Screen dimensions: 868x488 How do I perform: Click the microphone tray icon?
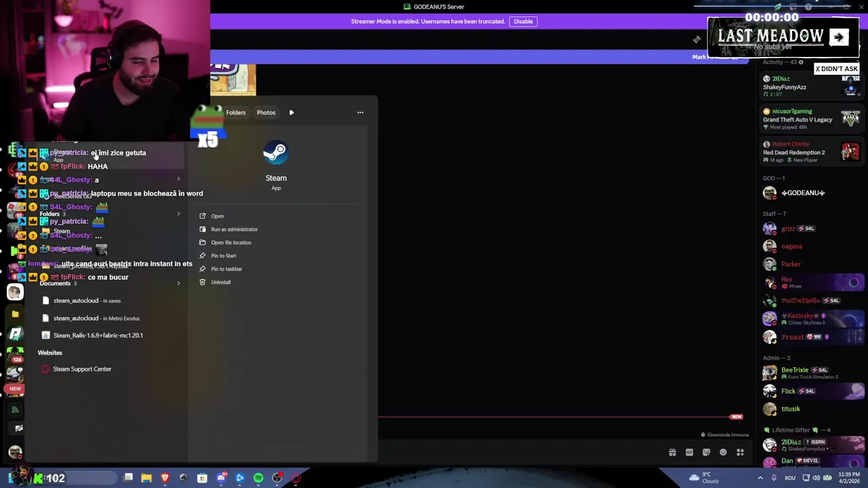pos(774,479)
